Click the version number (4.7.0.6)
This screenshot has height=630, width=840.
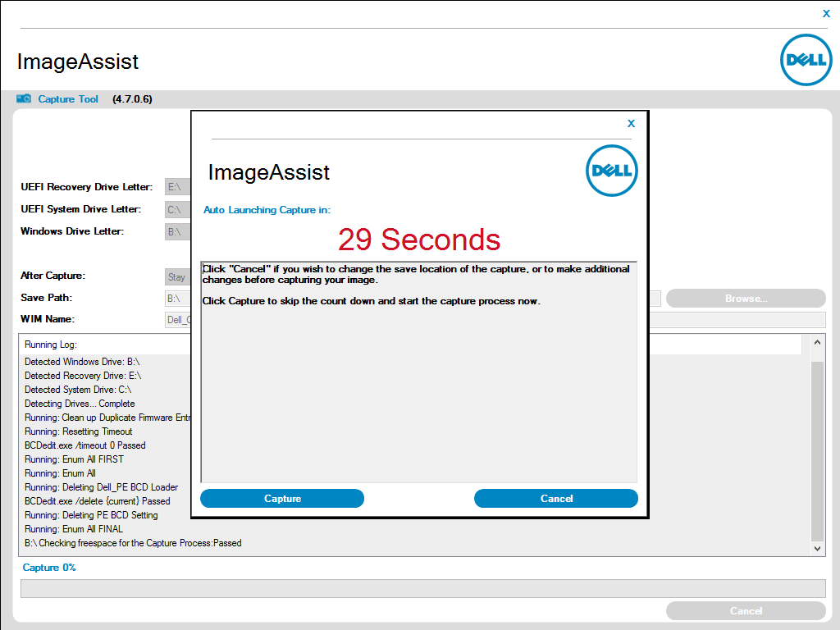pyautogui.click(x=132, y=99)
